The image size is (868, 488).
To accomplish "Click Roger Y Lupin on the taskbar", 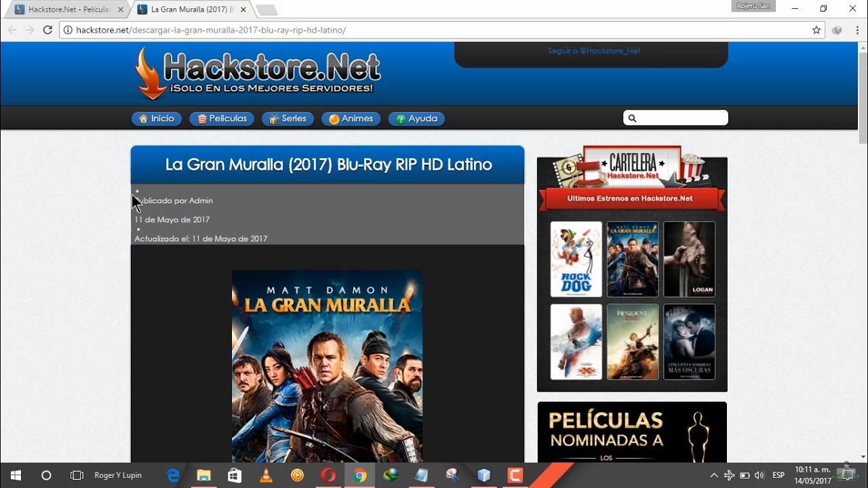I will [118, 475].
